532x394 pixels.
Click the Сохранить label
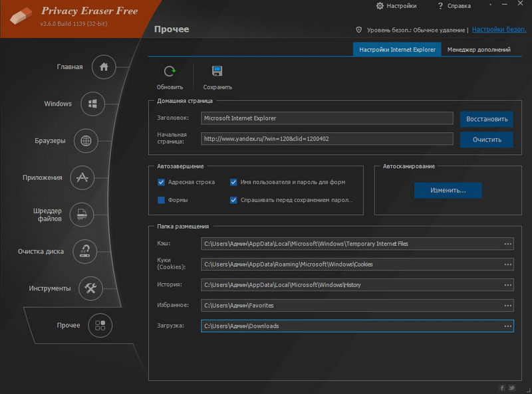click(x=217, y=87)
